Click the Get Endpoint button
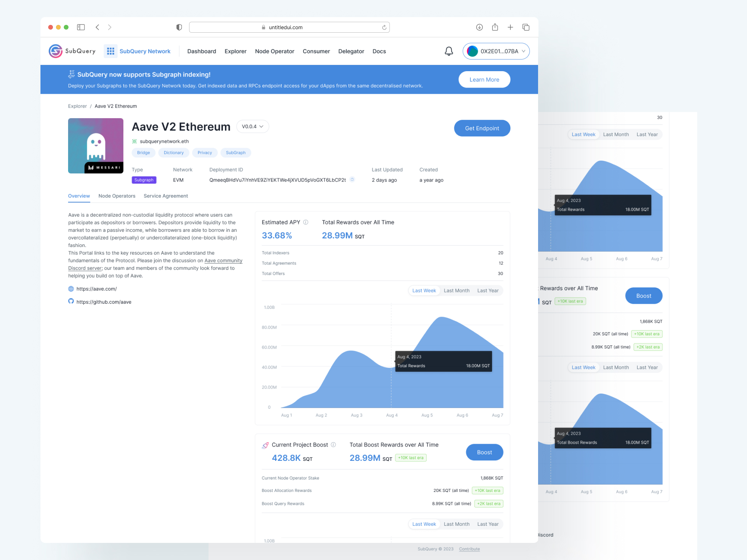Viewport: 747px width, 560px height. coord(482,128)
